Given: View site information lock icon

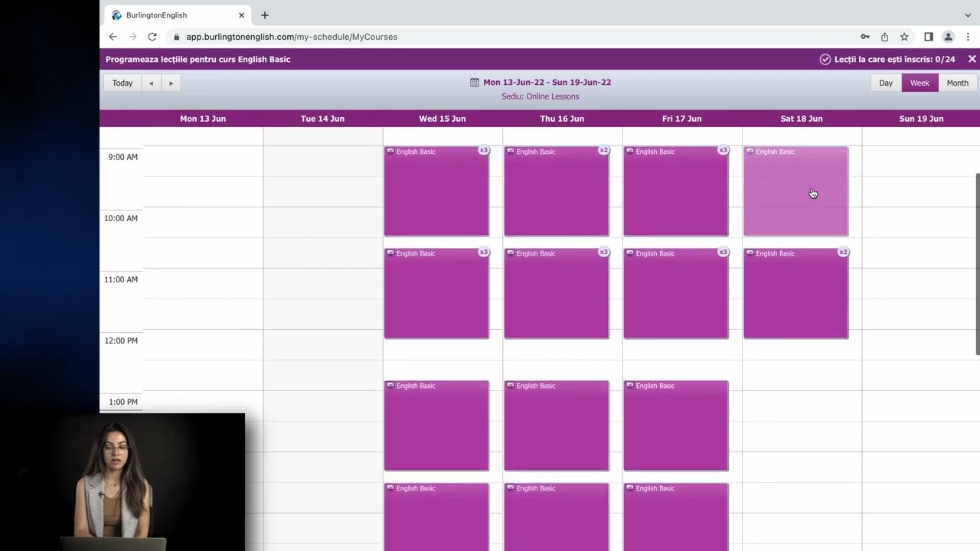Looking at the screenshot, I should coord(177,37).
